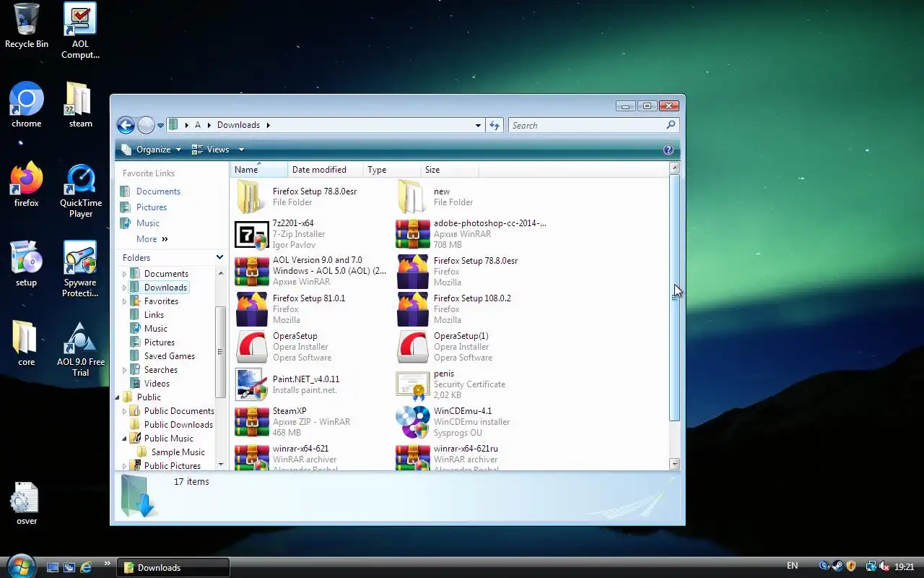Click the Explorer Search input field
Screen dimensions: 924x578
(593, 125)
